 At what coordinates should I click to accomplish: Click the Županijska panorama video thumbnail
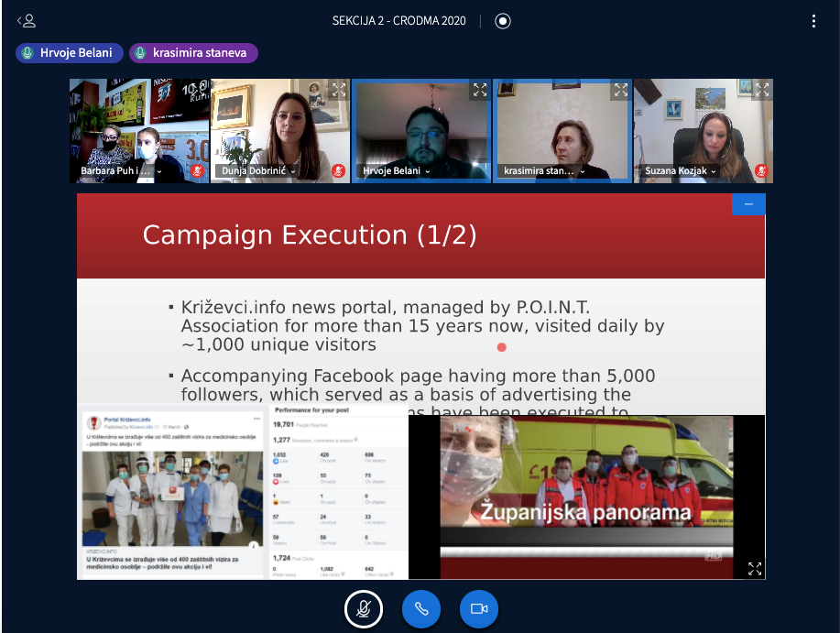(x=586, y=497)
